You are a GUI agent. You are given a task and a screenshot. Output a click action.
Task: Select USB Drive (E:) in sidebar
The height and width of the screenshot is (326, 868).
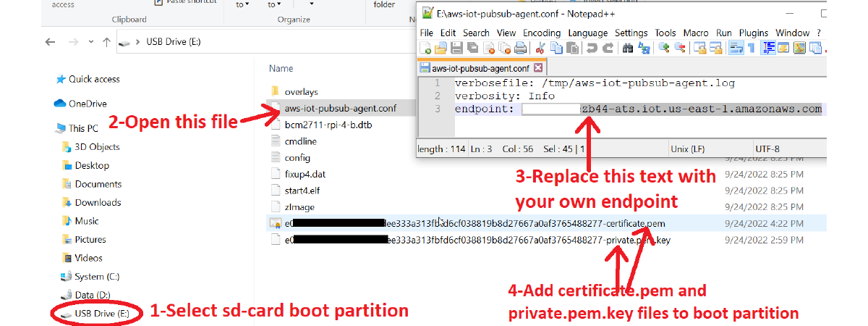[x=95, y=314]
